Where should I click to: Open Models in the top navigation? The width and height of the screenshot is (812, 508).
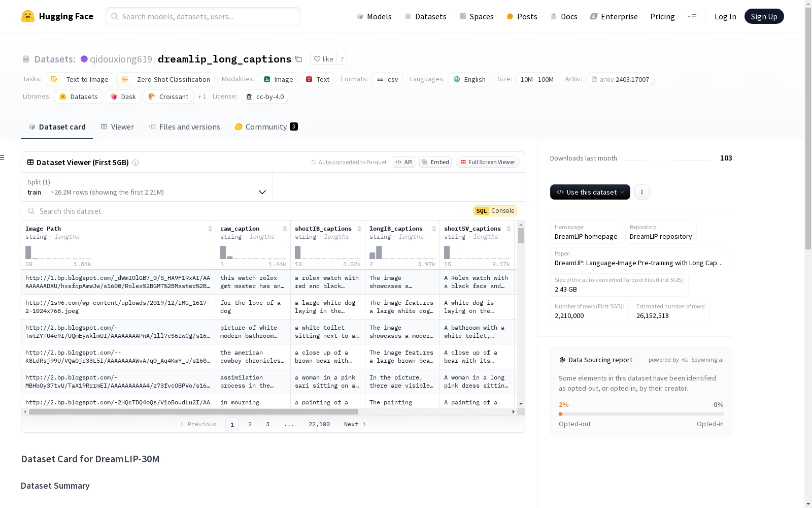374,16
